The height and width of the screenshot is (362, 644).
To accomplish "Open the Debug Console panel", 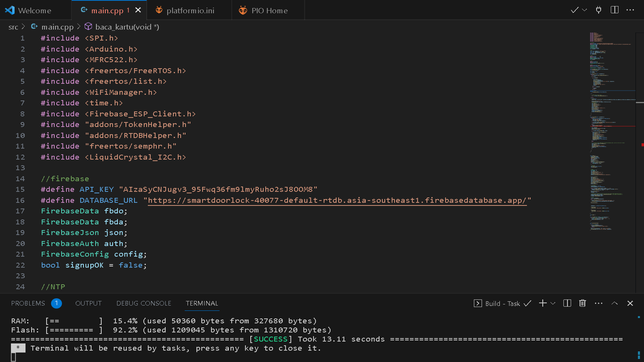I will pos(144,303).
